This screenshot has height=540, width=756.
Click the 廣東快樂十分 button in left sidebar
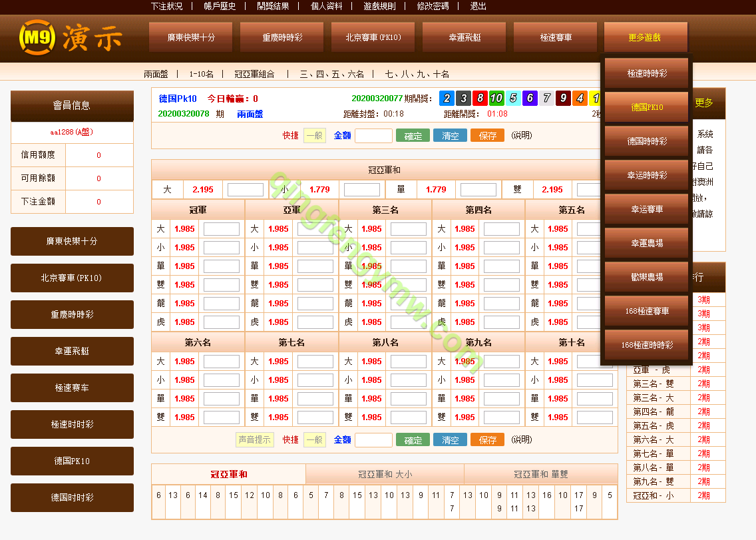point(72,241)
